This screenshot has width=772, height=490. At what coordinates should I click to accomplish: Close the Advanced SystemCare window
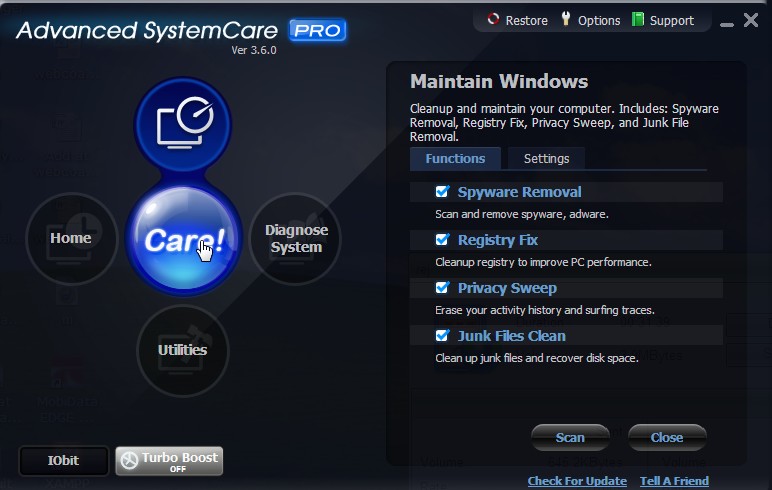(x=751, y=20)
